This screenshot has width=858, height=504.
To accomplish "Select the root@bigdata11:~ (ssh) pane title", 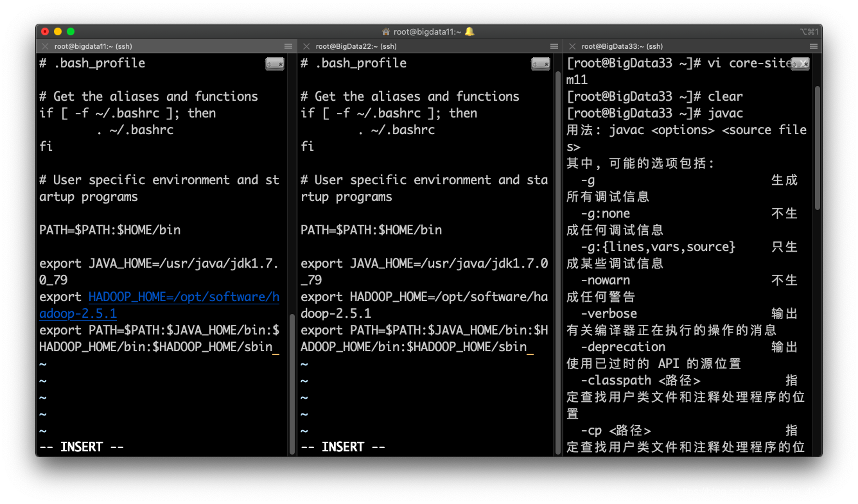I will point(93,46).
